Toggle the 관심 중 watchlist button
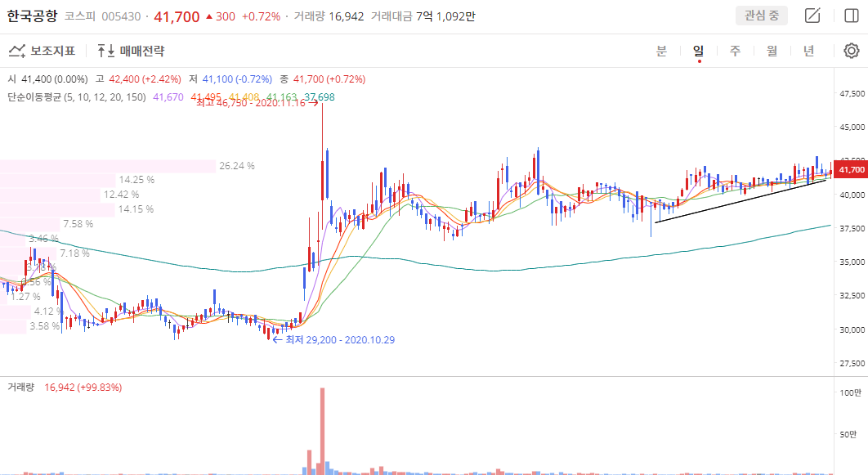868x475 pixels. (x=761, y=16)
